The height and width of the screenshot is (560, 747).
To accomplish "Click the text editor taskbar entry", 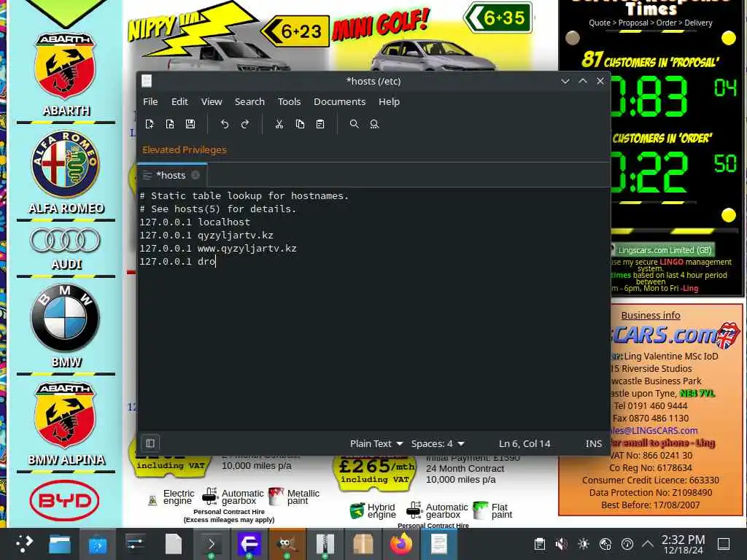I will 438,543.
